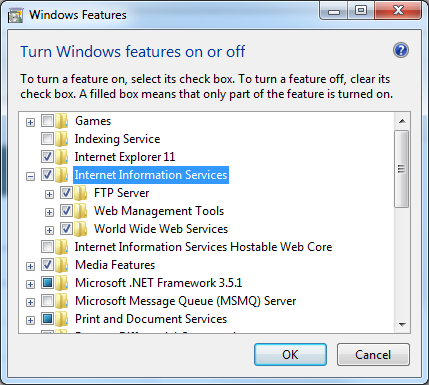This screenshot has height=385, width=429.
Task: Click the Windows Features title bar icon
Action: [15, 15]
